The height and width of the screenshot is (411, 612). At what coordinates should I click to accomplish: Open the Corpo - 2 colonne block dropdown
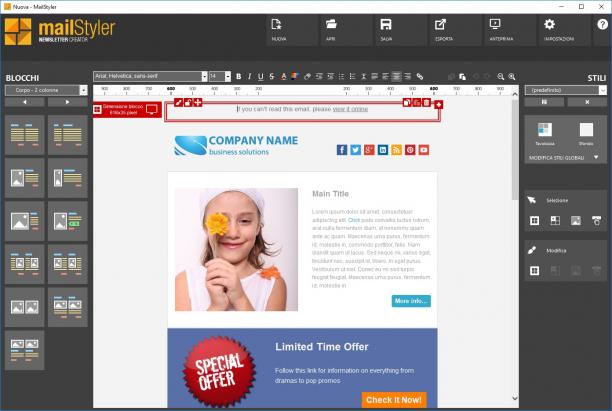[84, 90]
